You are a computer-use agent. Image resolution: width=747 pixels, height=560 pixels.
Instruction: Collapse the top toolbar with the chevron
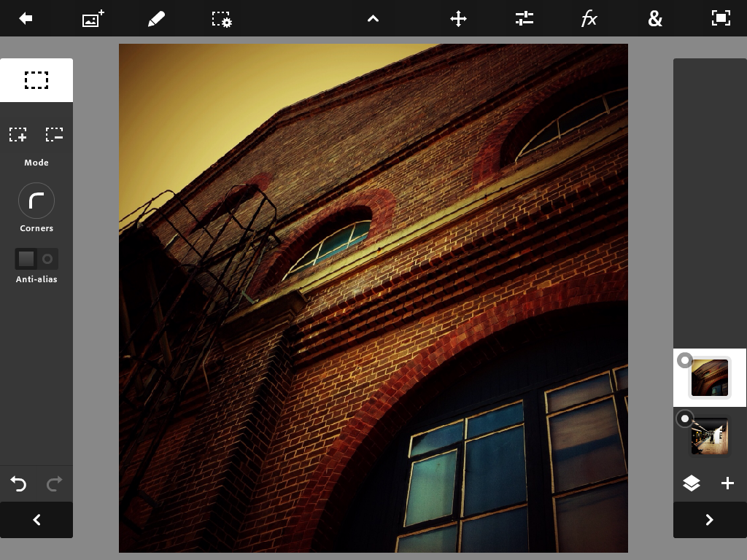373,19
